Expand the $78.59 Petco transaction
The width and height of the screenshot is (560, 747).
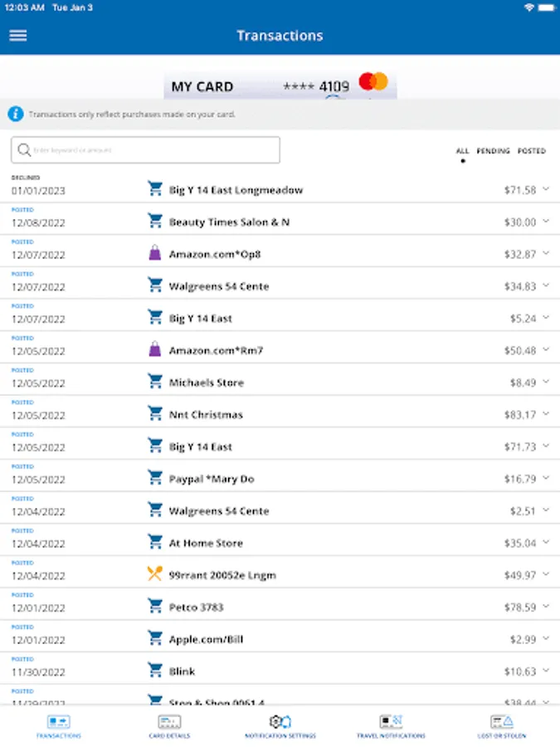546,606
